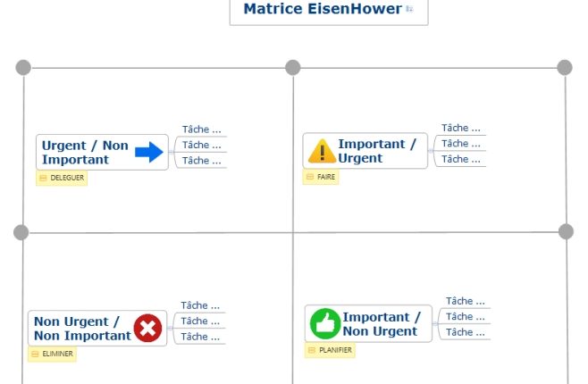Image resolution: width=588 pixels, height=384 pixels.
Task: Click the gray circle handle at the top center
Action: click(x=292, y=67)
